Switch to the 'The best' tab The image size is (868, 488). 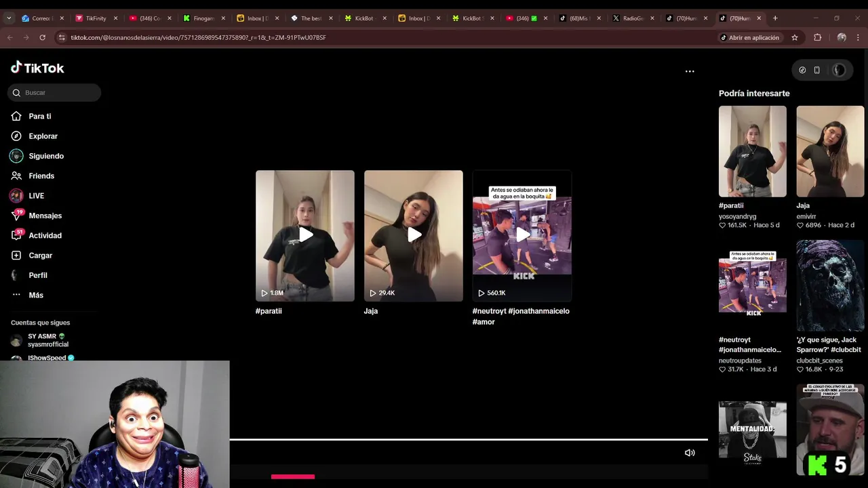tap(311, 18)
